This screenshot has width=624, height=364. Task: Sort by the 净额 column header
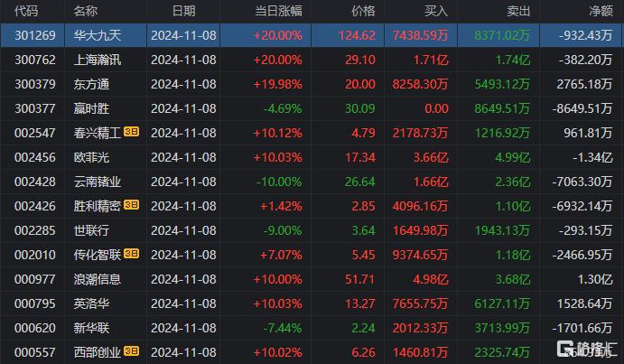coord(601,11)
